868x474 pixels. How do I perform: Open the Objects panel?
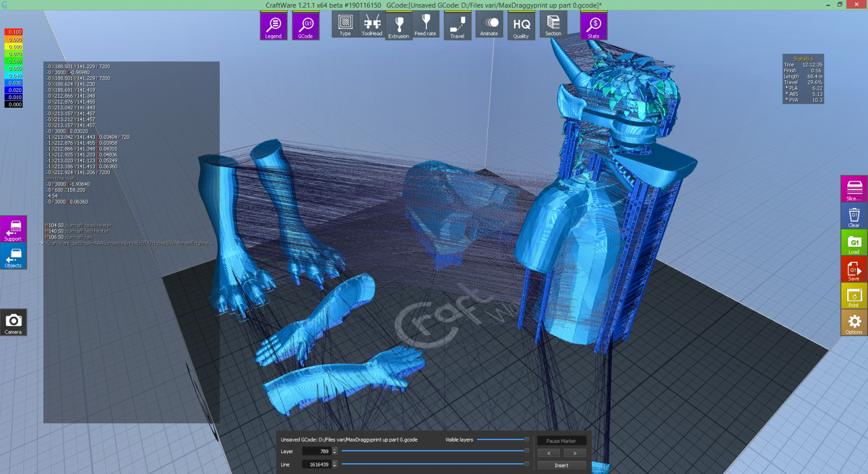[13, 256]
